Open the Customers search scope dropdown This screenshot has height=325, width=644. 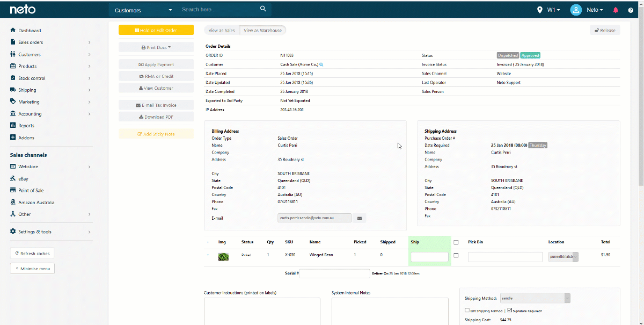tap(143, 10)
